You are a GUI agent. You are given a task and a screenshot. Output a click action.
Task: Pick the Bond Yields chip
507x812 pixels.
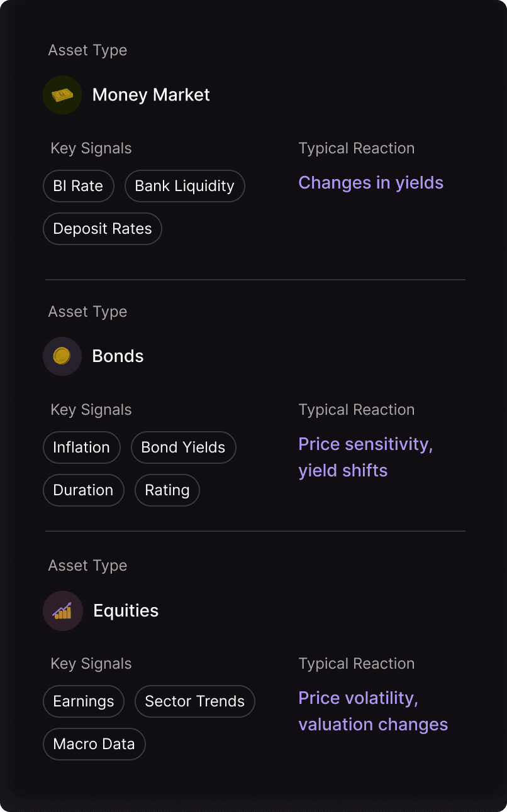coord(184,447)
